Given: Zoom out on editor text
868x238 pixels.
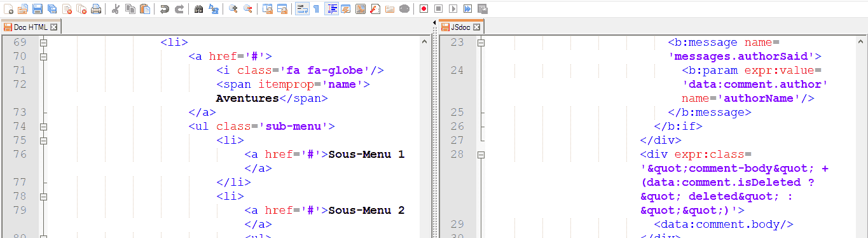Looking at the screenshot, I should coord(248,9).
